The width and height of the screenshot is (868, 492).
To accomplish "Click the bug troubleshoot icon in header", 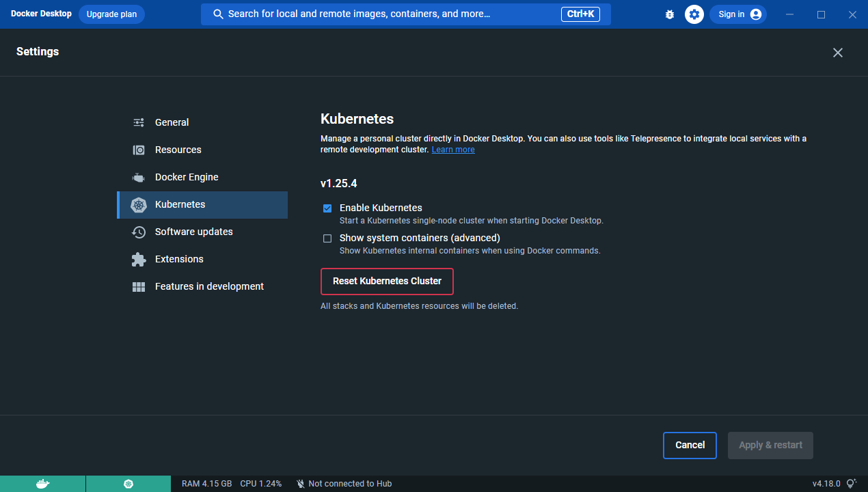I will point(670,14).
